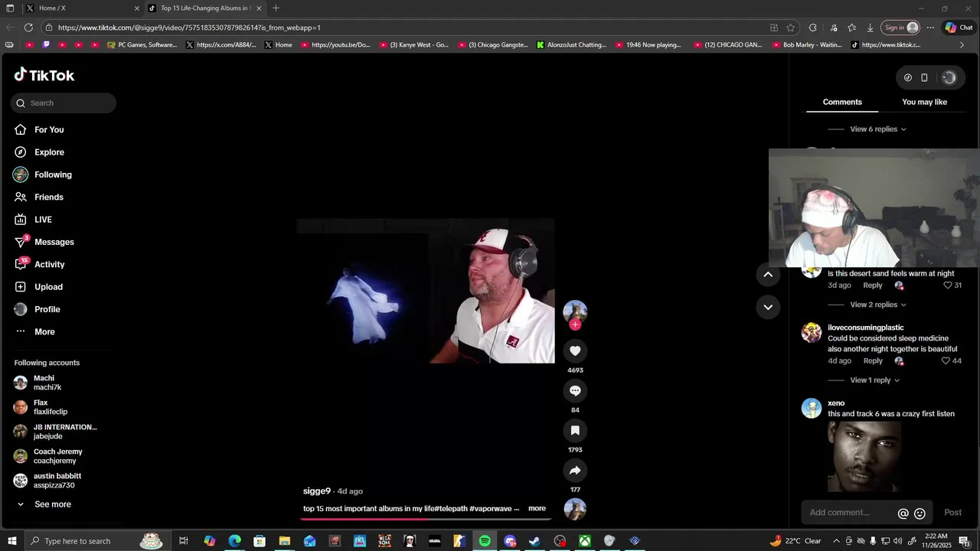Open xeno's profile name

coord(836,403)
